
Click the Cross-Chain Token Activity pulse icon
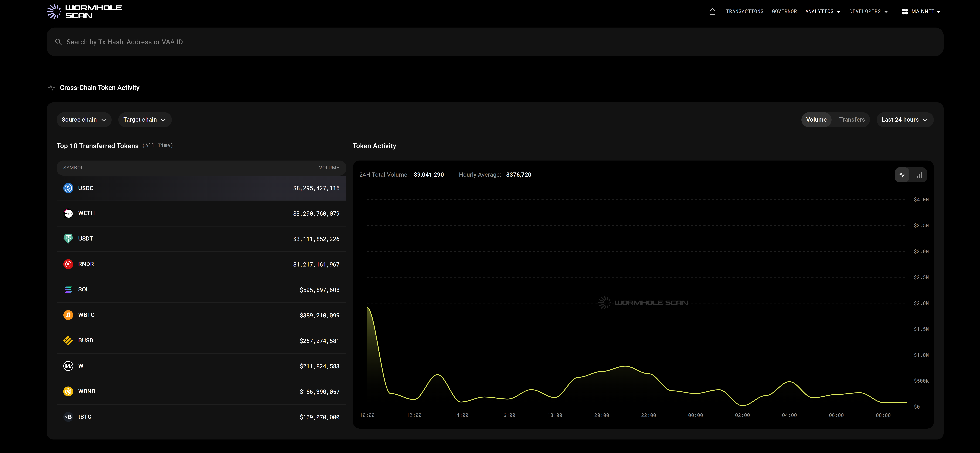point(52,88)
